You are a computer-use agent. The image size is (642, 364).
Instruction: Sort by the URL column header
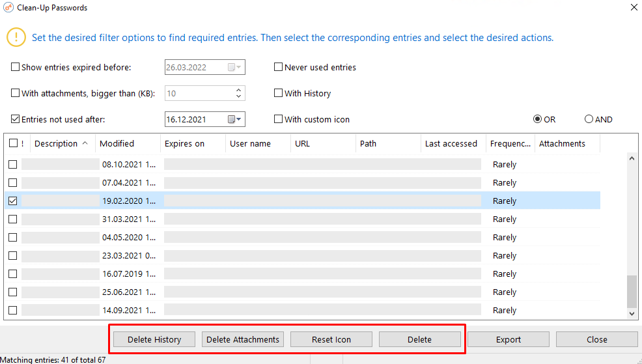323,143
